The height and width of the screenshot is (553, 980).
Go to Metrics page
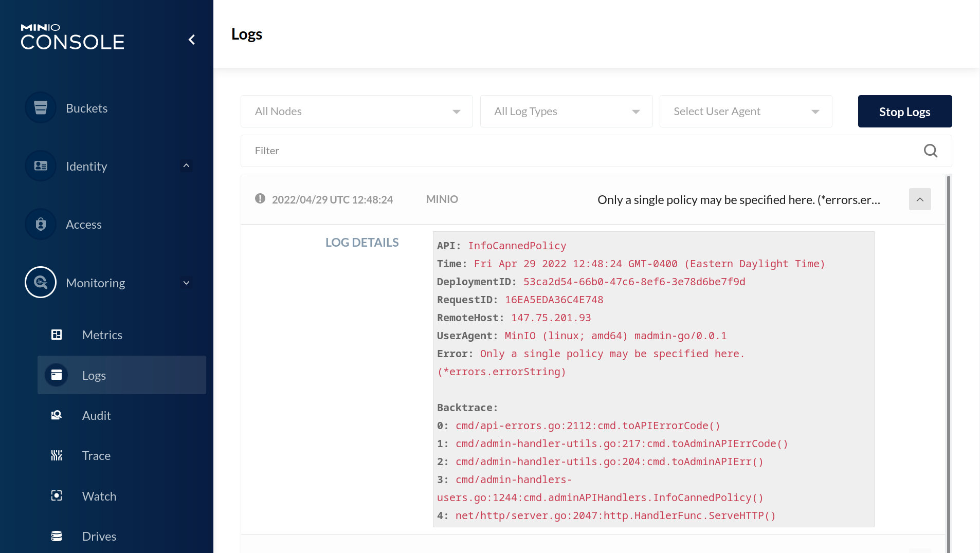point(102,335)
